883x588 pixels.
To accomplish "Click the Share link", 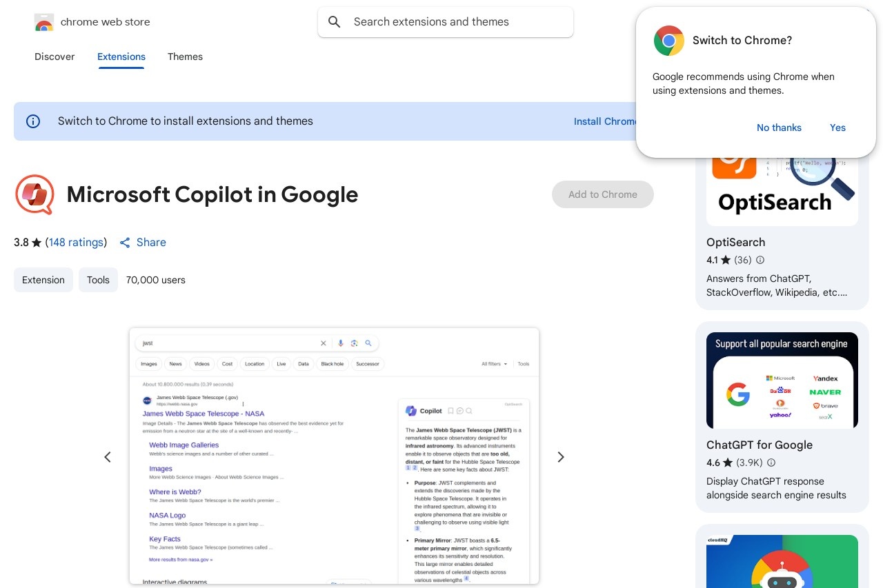I will [x=143, y=243].
